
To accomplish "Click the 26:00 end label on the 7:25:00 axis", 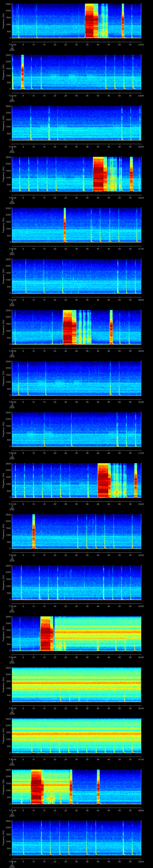I will (x=141, y=197).
